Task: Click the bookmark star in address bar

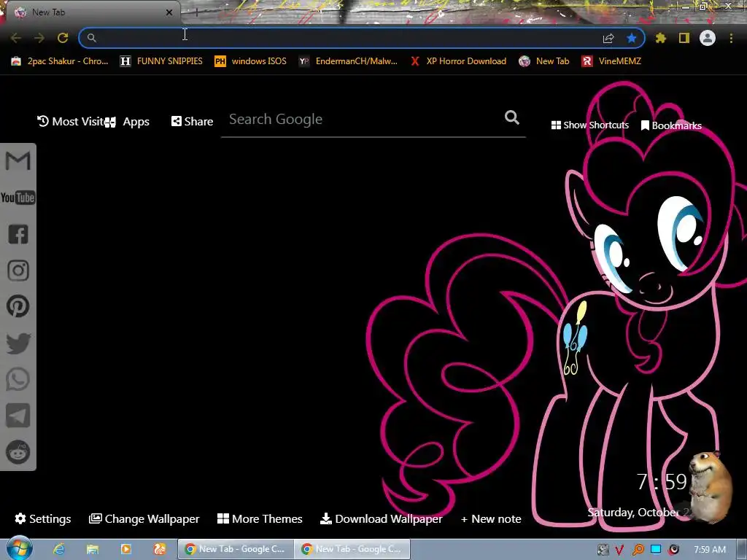Action: tap(632, 38)
